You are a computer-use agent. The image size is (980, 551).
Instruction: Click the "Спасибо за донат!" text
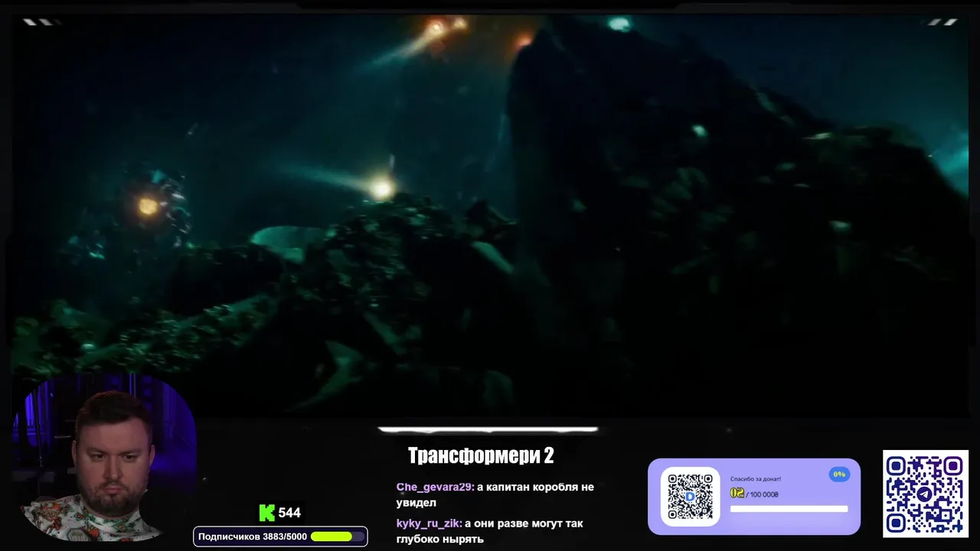click(x=755, y=479)
